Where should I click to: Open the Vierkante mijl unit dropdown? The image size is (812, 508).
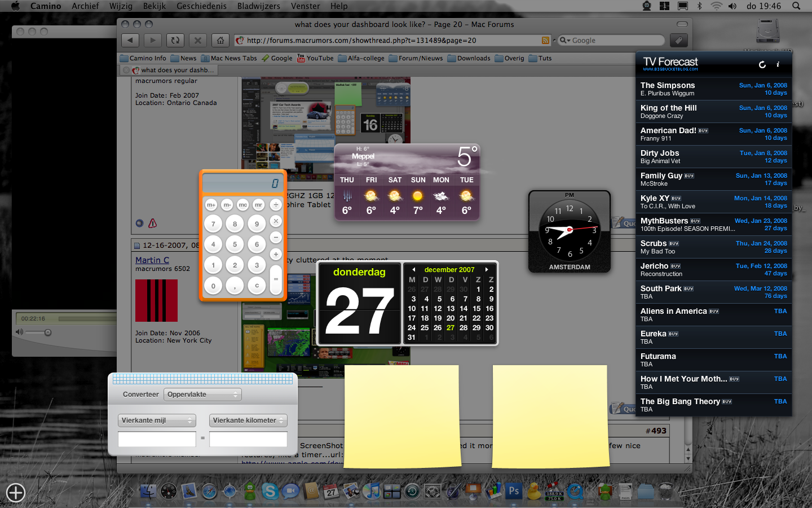pyautogui.click(x=157, y=421)
